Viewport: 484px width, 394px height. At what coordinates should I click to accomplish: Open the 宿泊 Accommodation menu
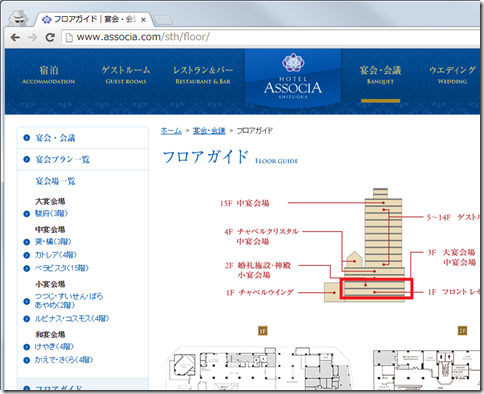(x=49, y=75)
